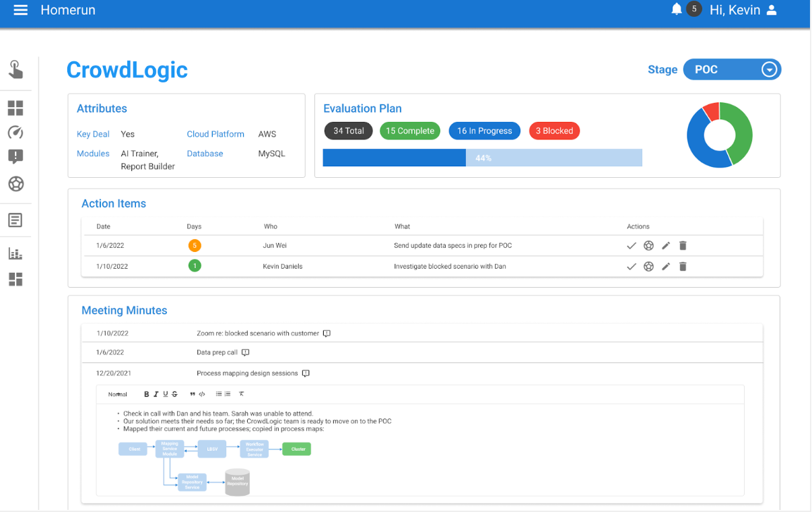Mark Jun Wei action item complete with the checkmark
812x512 pixels.
[x=632, y=246]
